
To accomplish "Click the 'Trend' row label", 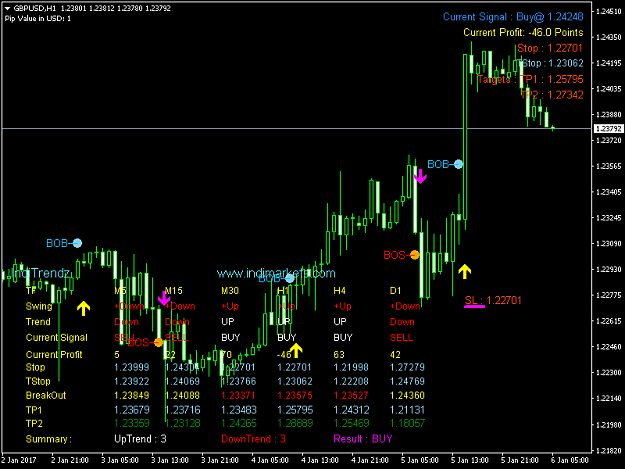I will (38, 322).
